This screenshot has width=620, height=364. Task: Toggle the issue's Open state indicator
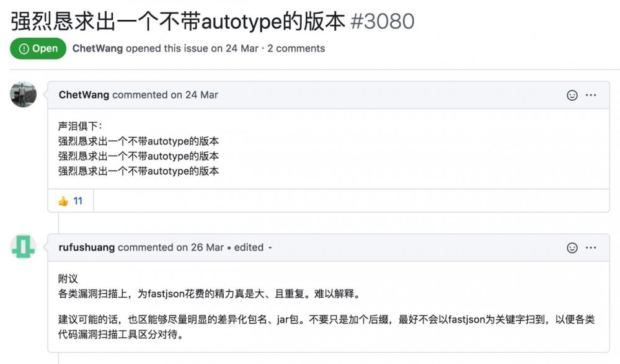[38, 48]
